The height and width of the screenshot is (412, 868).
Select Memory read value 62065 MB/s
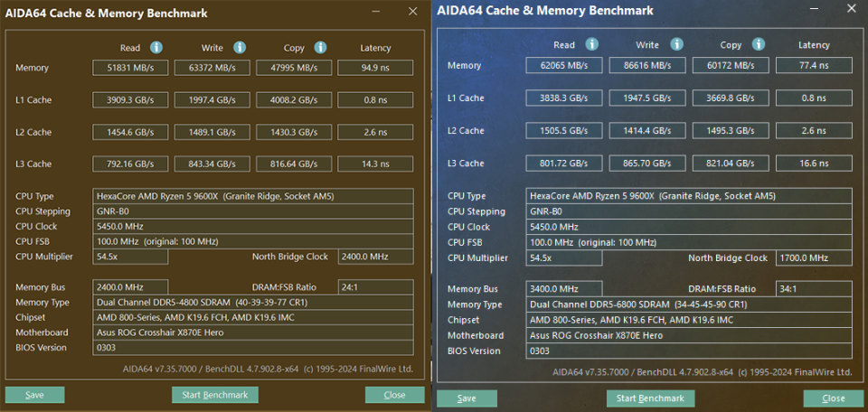tap(564, 65)
